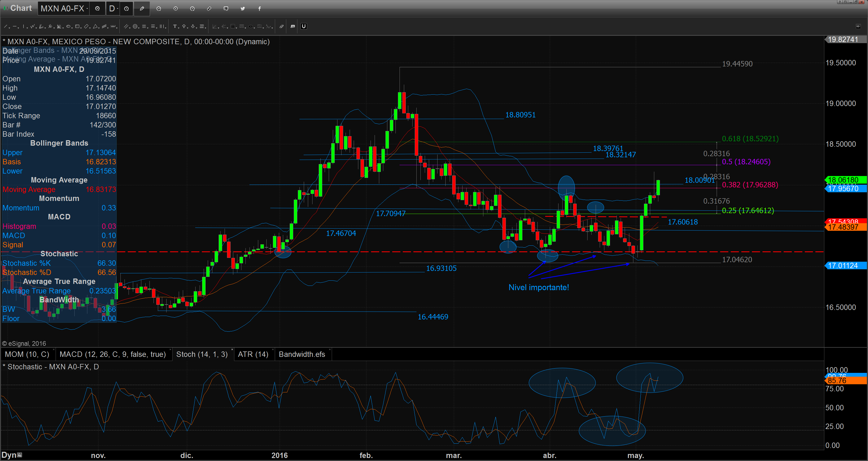This screenshot has height=461, width=868.
Task: Click the Twitter share icon
Action: click(x=242, y=9)
